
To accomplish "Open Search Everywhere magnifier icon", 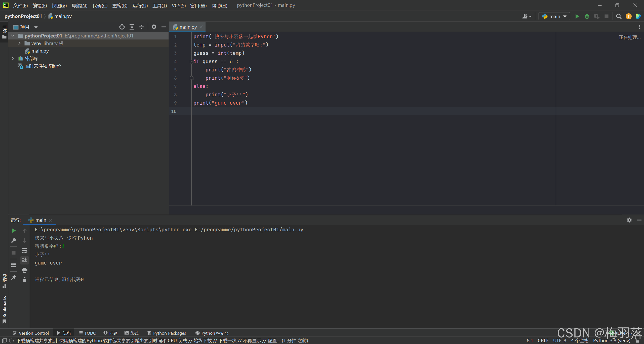I will click(619, 16).
